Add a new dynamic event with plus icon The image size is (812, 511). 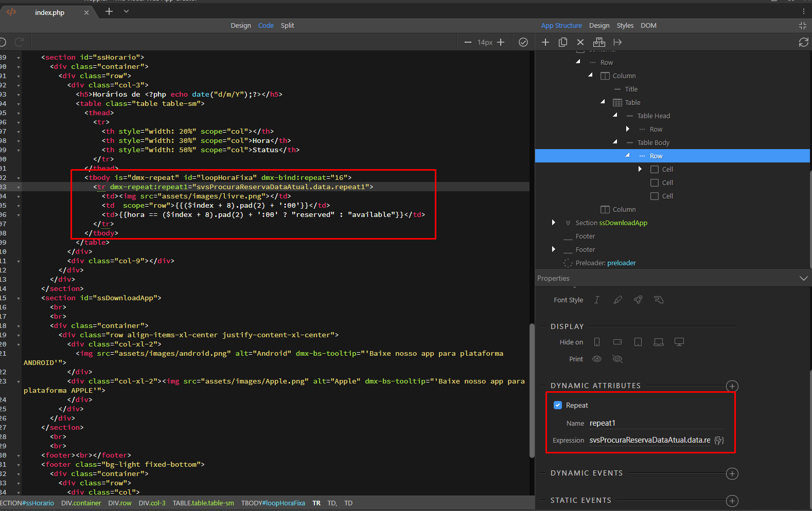[732, 473]
